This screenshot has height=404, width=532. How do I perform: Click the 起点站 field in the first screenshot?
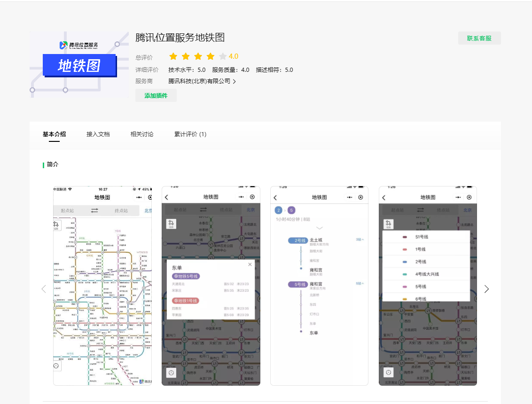tap(67, 210)
